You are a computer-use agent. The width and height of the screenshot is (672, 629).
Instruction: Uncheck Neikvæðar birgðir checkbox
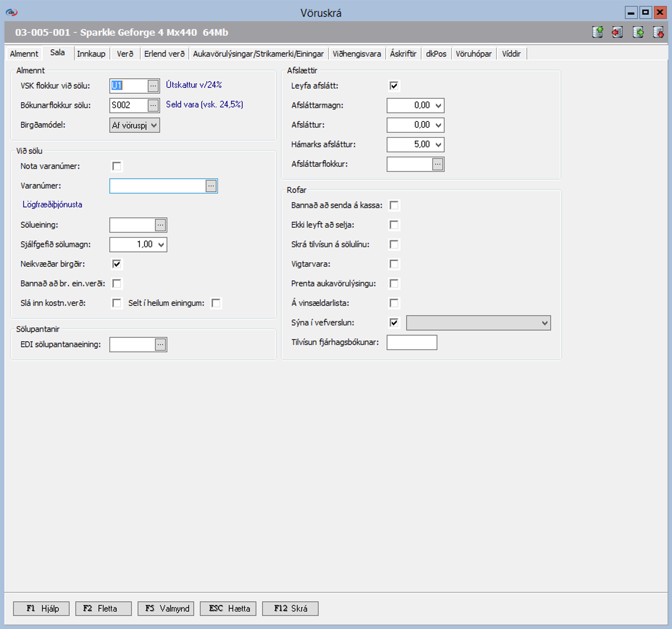(x=117, y=264)
